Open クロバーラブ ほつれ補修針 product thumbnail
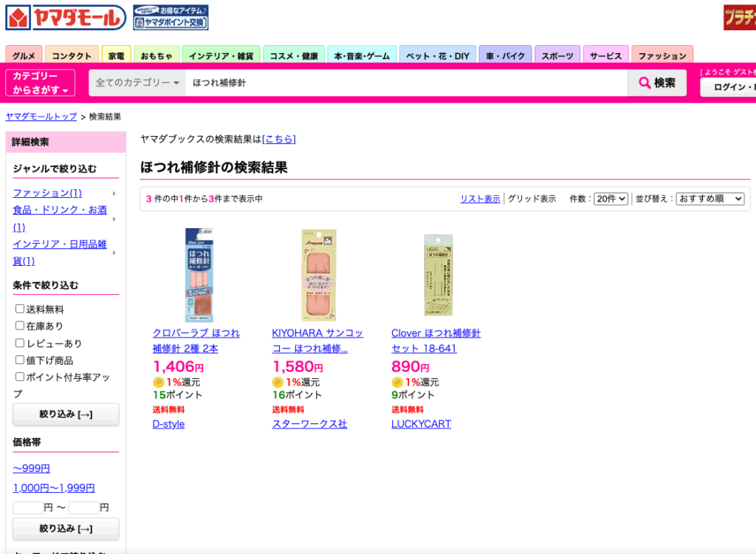The image size is (756, 554). point(199,275)
